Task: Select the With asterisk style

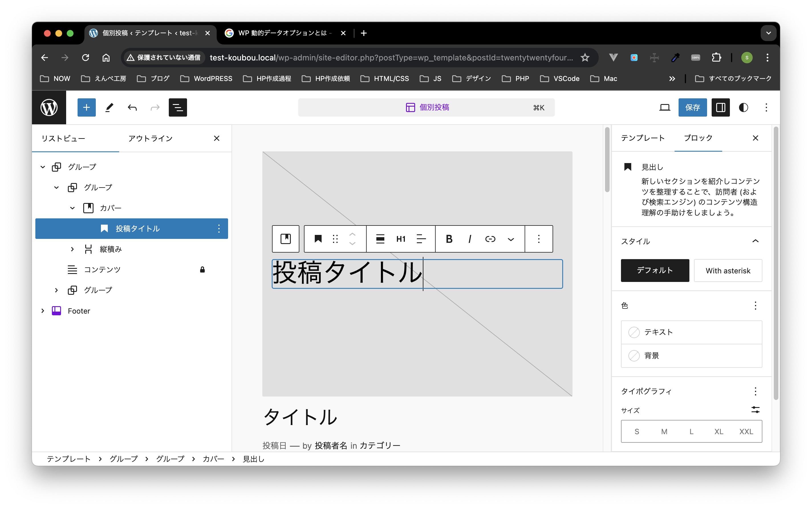Action: [728, 271]
